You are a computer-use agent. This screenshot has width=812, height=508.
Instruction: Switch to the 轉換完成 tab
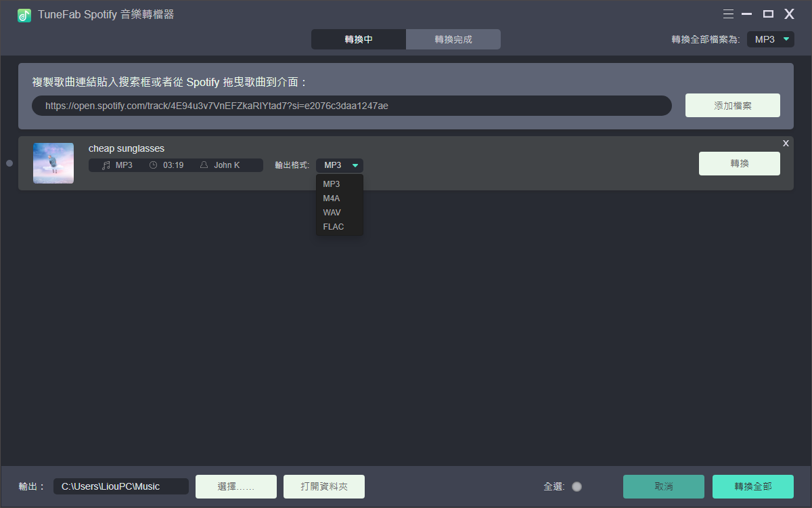tap(453, 39)
